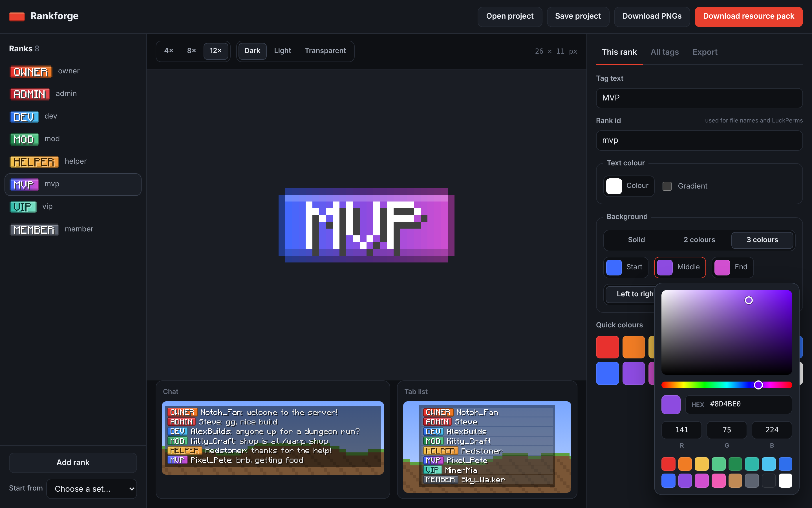Open the Left to right direction selector

point(630,294)
